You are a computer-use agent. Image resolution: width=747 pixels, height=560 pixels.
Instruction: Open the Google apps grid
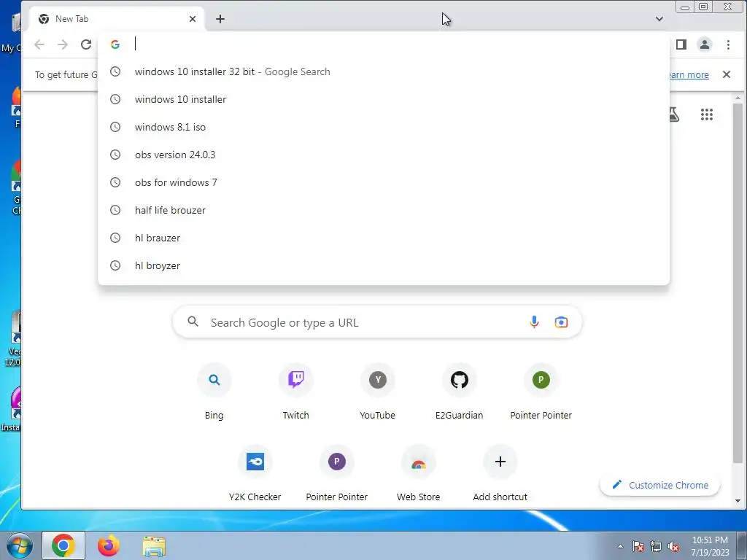(707, 114)
